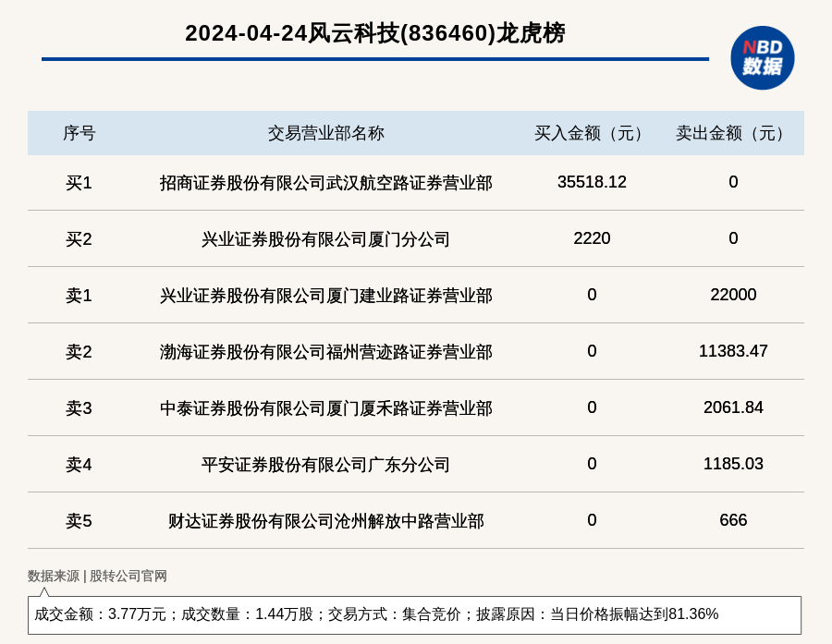Click the summary note starting 成交金额：3.77万元
Viewport: 832px width, 644px height.
(x=376, y=614)
